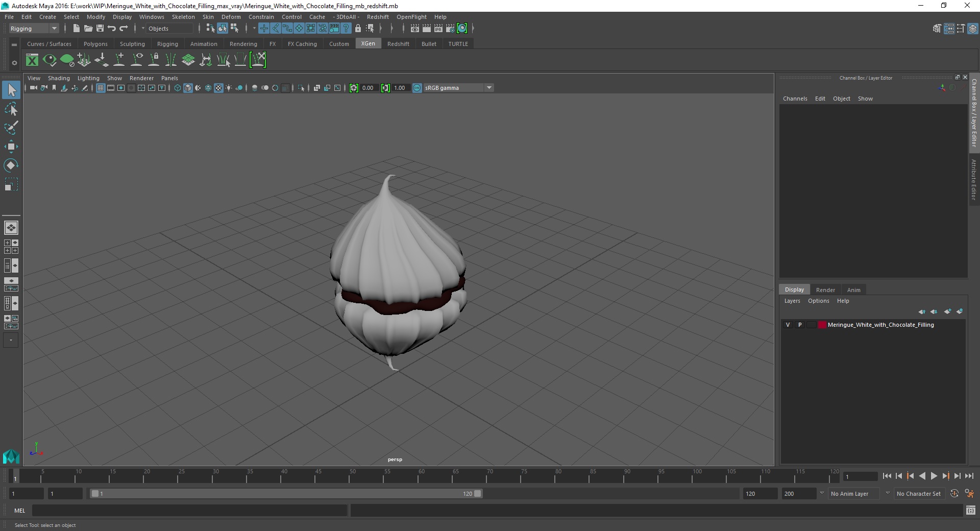
Task: Switch to the Rendering shelf tab
Action: (x=243, y=44)
